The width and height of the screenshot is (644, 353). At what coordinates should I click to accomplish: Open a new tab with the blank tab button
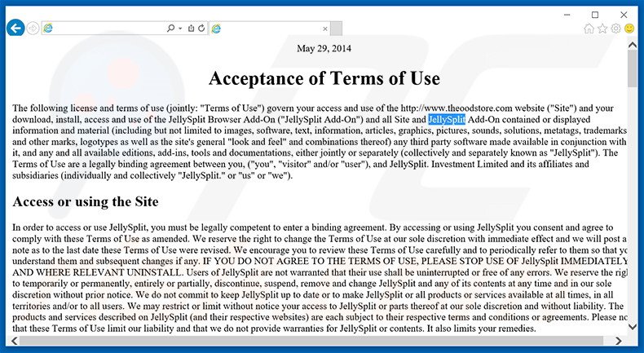(x=336, y=29)
